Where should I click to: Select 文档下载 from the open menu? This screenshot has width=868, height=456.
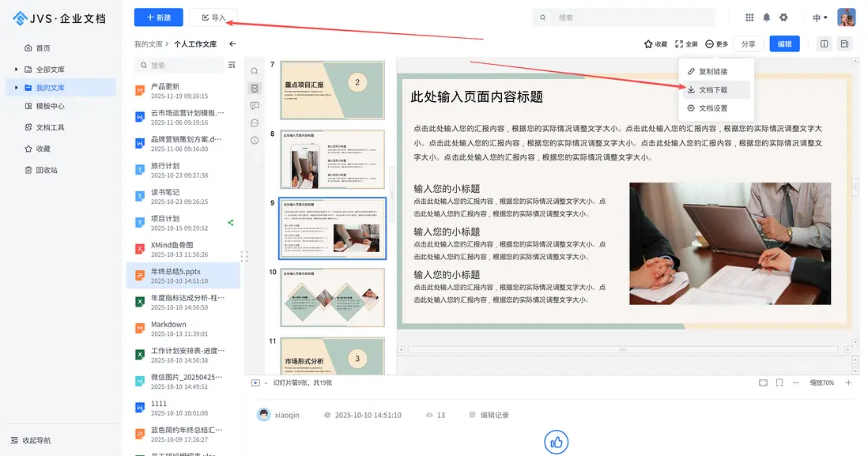(712, 89)
